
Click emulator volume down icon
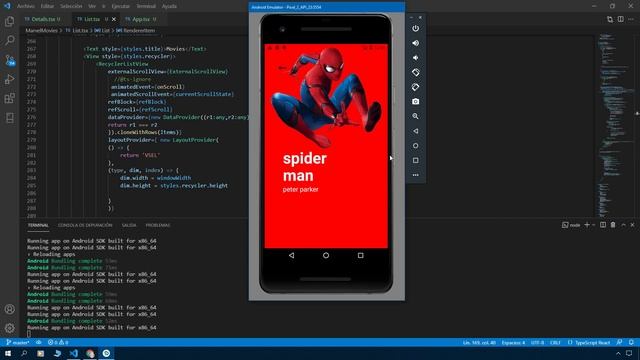[x=416, y=58]
